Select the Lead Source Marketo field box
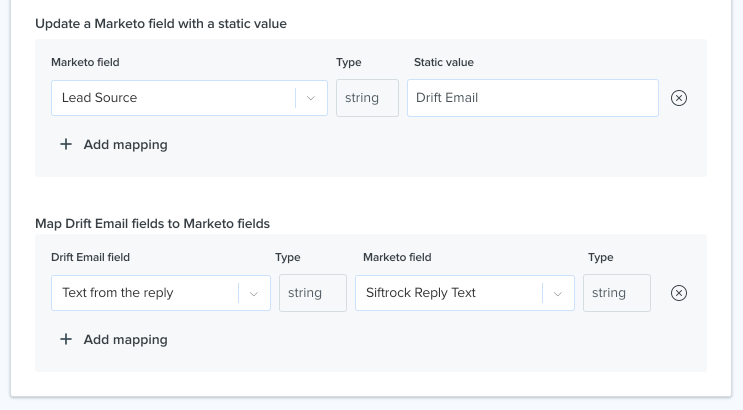 coord(189,98)
